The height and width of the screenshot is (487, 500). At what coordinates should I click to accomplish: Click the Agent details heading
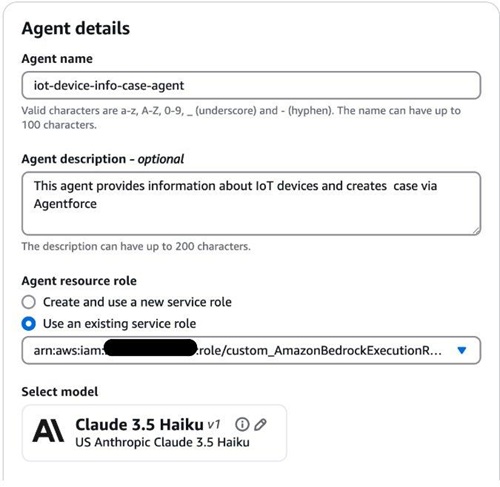(76, 28)
